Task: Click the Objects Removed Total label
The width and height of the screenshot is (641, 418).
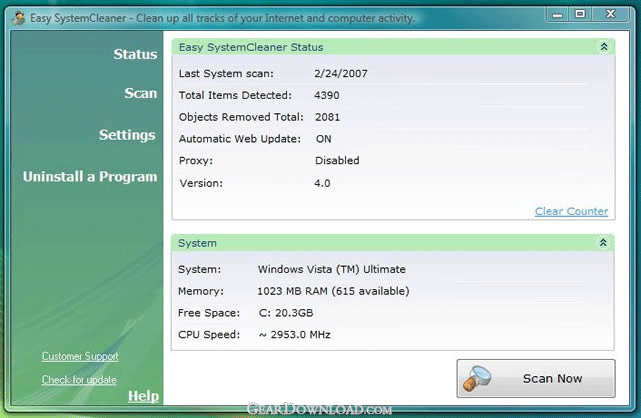Action: coord(241,117)
